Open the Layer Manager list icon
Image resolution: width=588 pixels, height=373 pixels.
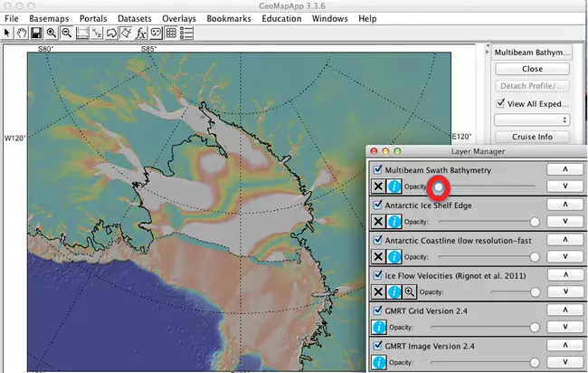point(186,33)
